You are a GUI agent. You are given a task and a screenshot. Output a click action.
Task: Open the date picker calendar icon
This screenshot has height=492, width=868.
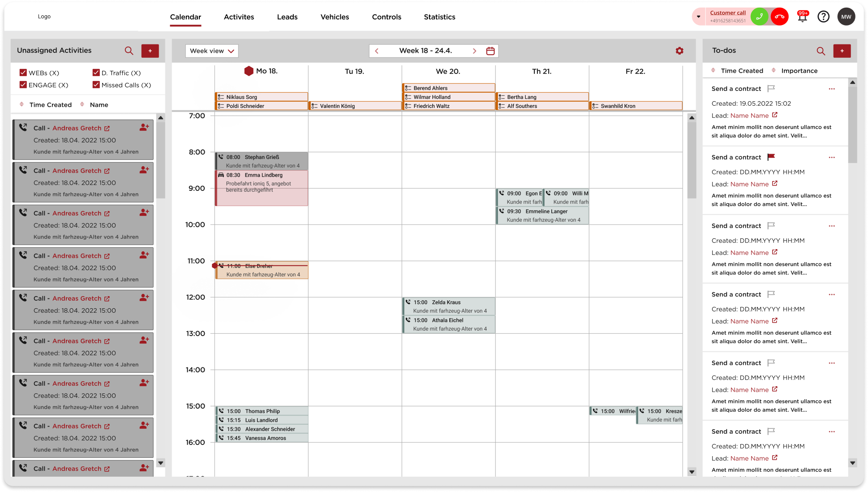click(x=490, y=51)
